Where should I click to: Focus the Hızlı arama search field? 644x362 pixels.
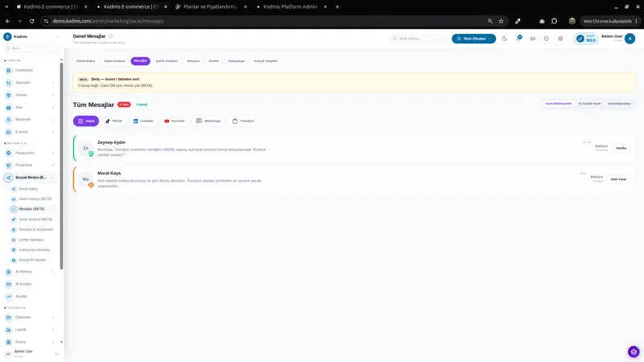coord(419,39)
